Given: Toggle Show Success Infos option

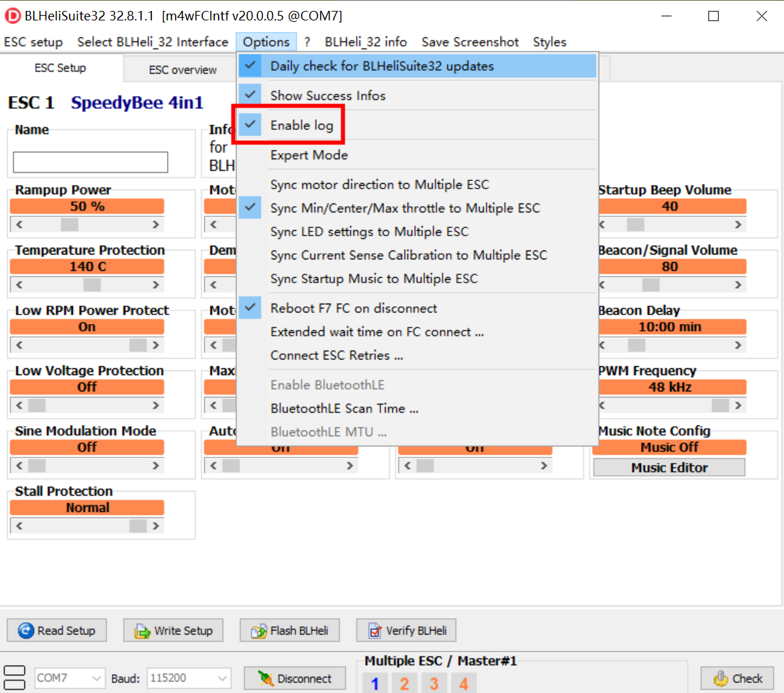Looking at the screenshot, I should (x=417, y=95).
